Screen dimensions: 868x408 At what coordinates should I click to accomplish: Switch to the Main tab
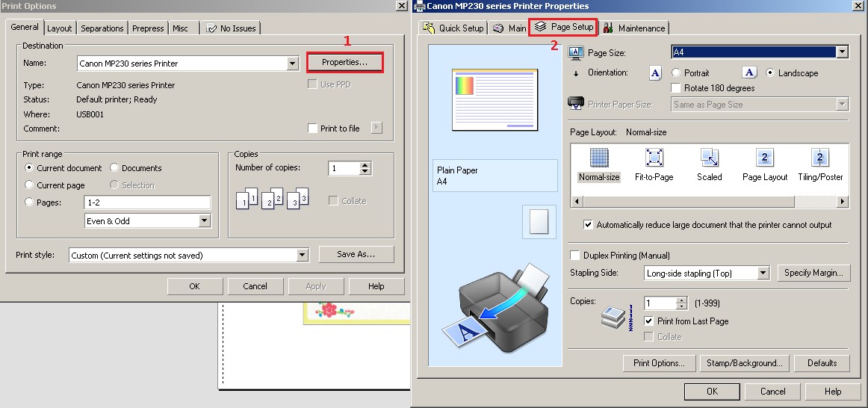pos(509,28)
